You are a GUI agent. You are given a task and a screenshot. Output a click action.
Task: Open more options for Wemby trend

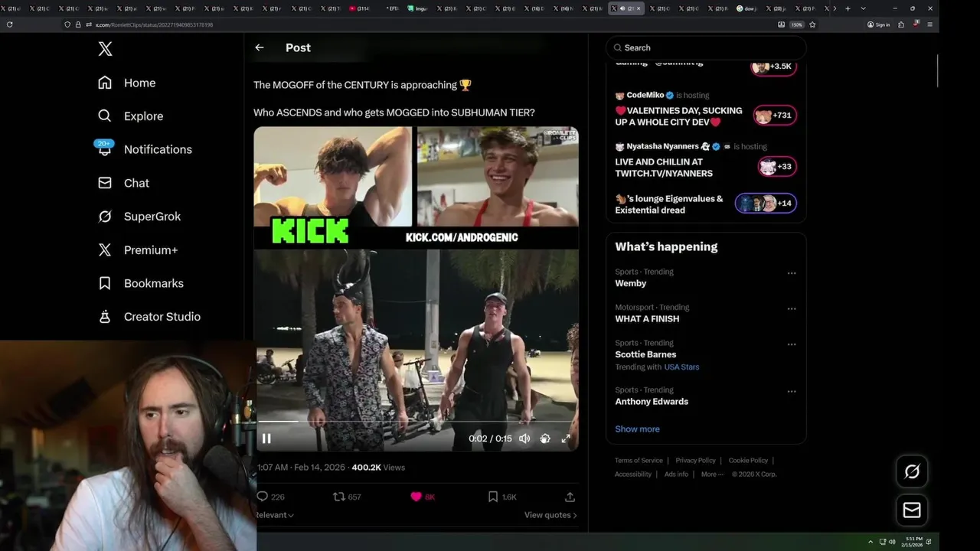coord(792,273)
